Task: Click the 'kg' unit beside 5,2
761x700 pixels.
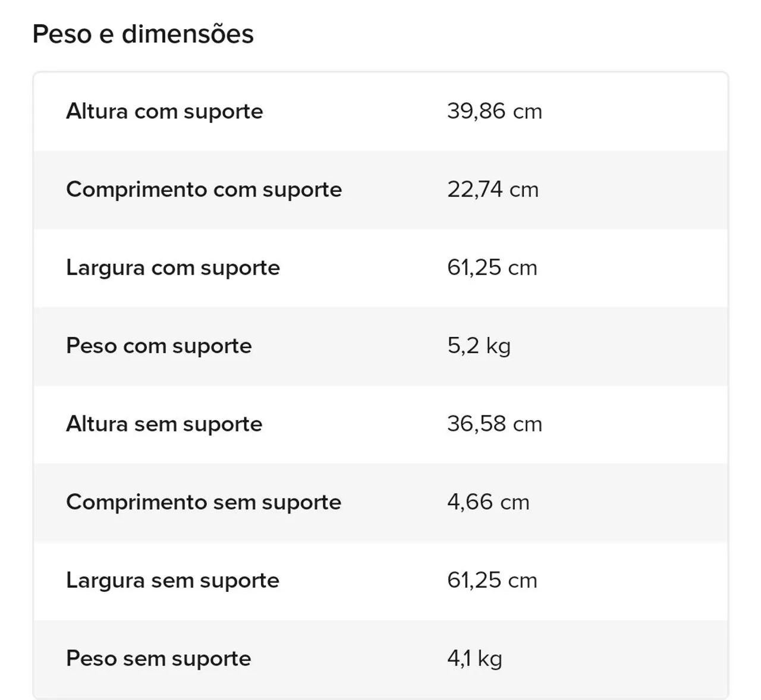Action: point(498,347)
